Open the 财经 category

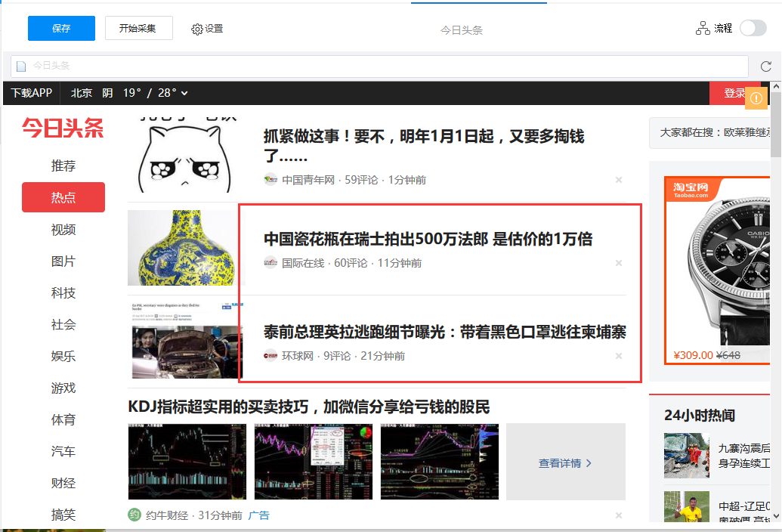[x=63, y=483]
